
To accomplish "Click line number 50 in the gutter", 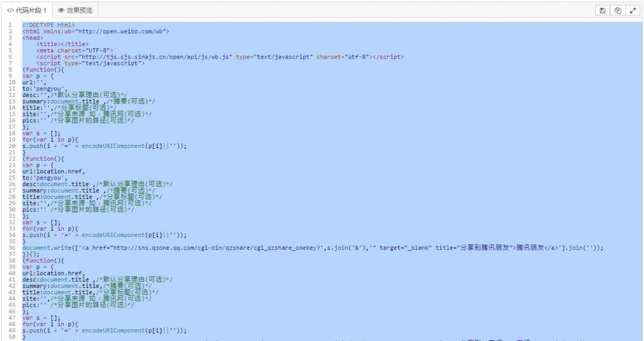I will [x=12, y=336].
